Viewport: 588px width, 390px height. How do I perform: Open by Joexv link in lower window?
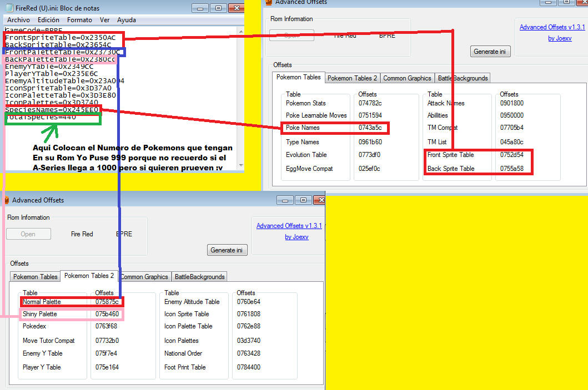click(x=296, y=237)
